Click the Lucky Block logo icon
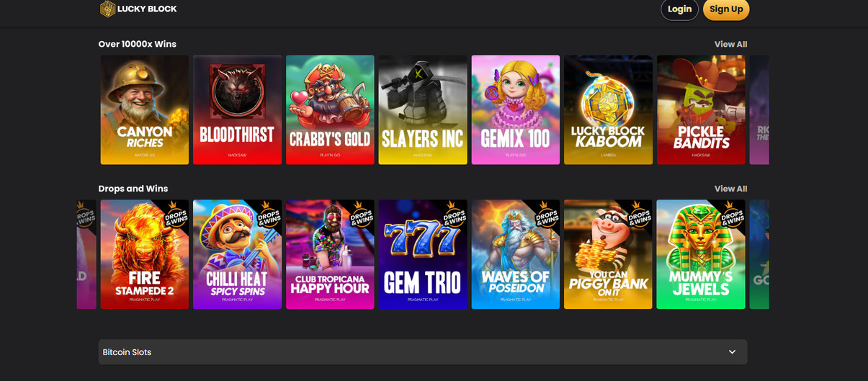This screenshot has width=868, height=381. 107,9
